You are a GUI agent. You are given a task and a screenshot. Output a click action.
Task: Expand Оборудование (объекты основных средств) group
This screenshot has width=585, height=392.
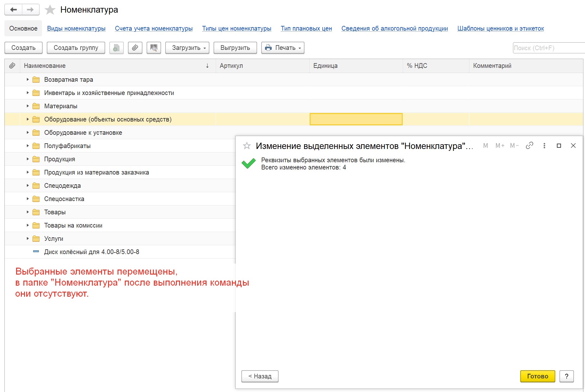coord(28,119)
